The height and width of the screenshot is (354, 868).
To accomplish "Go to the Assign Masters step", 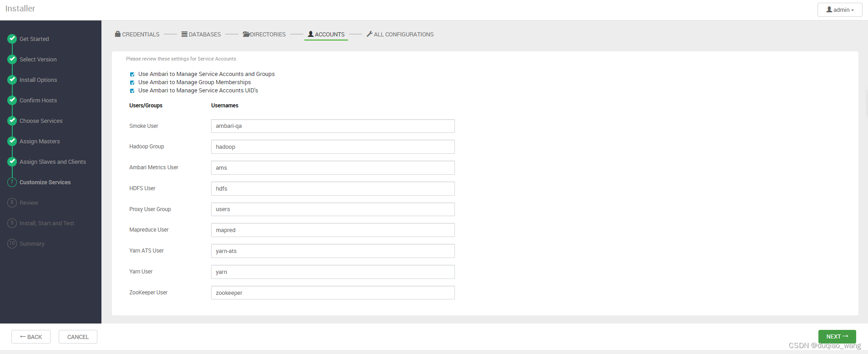I will 40,142.
